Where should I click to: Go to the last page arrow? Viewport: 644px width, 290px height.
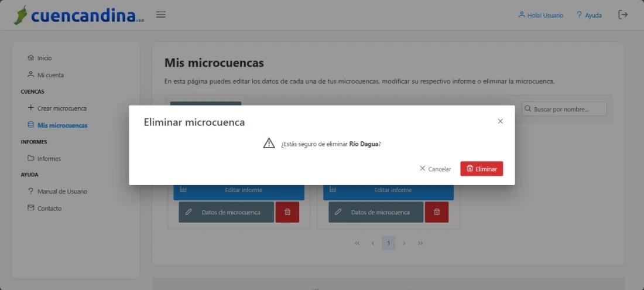(x=420, y=243)
